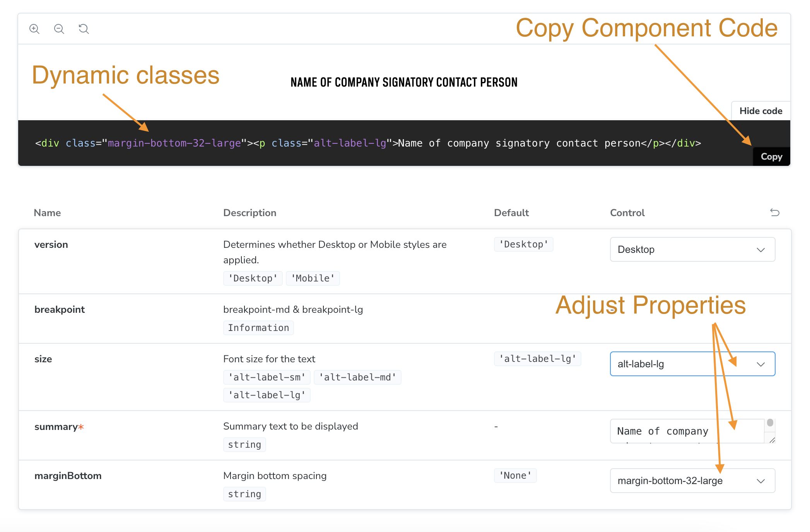Click the zoom out magnifier icon
Image resolution: width=810 pixels, height=532 pixels.
tap(59, 29)
